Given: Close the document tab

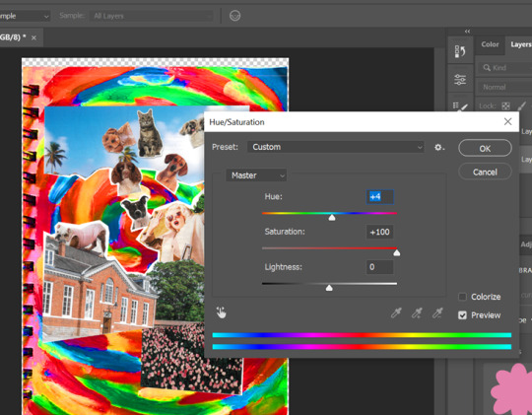Looking at the screenshot, I should click(x=33, y=37).
